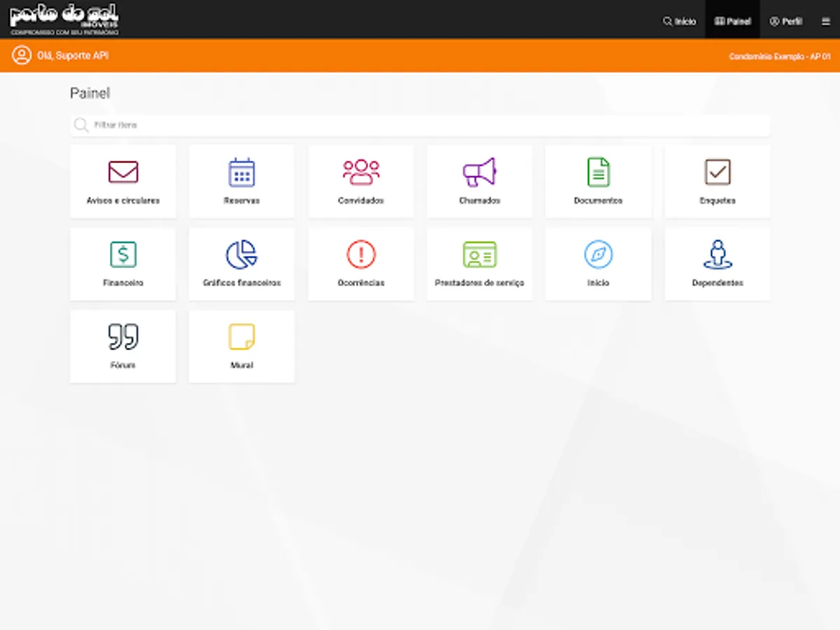Open the Financeiro dollar icon

pos(123,254)
